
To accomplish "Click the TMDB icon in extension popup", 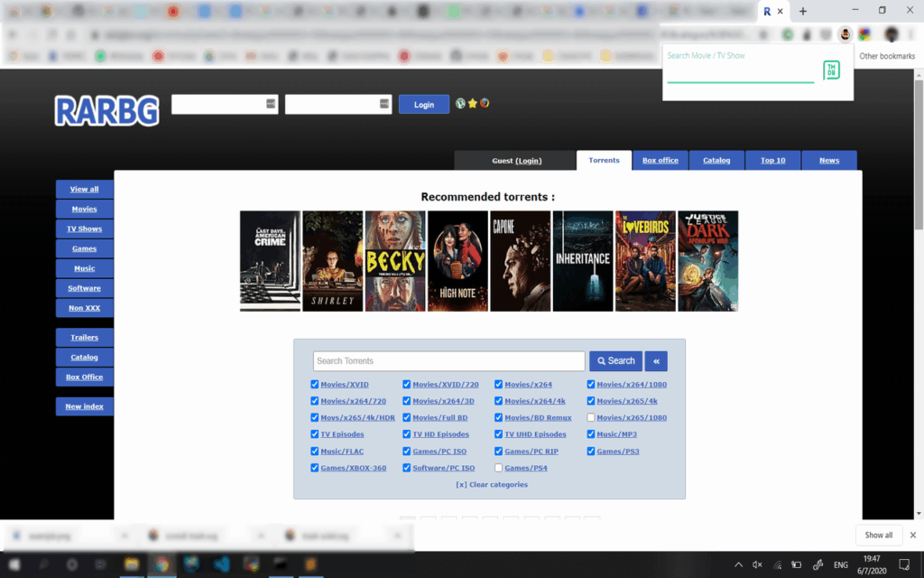I will (x=831, y=70).
